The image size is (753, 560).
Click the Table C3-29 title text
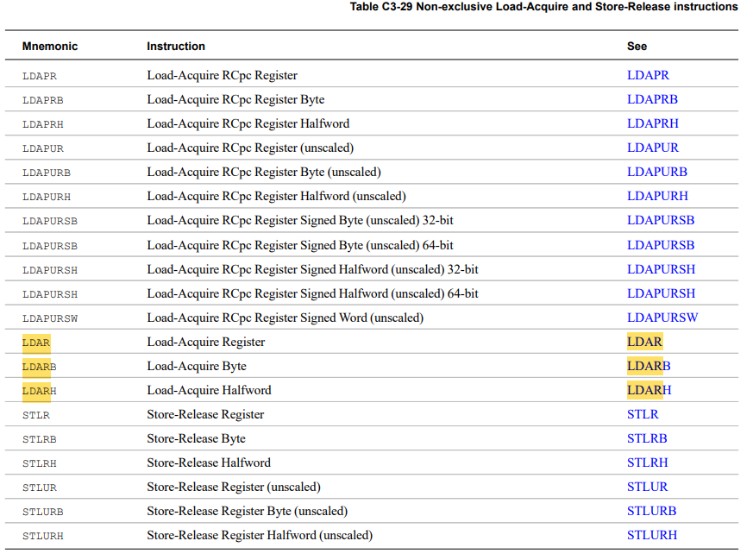click(543, 7)
